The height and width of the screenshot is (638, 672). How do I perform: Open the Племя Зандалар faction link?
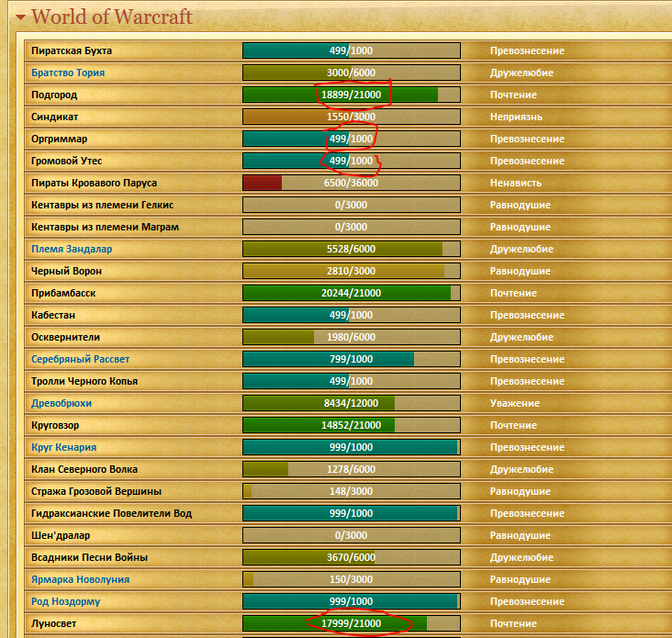[x=72, y=249]
